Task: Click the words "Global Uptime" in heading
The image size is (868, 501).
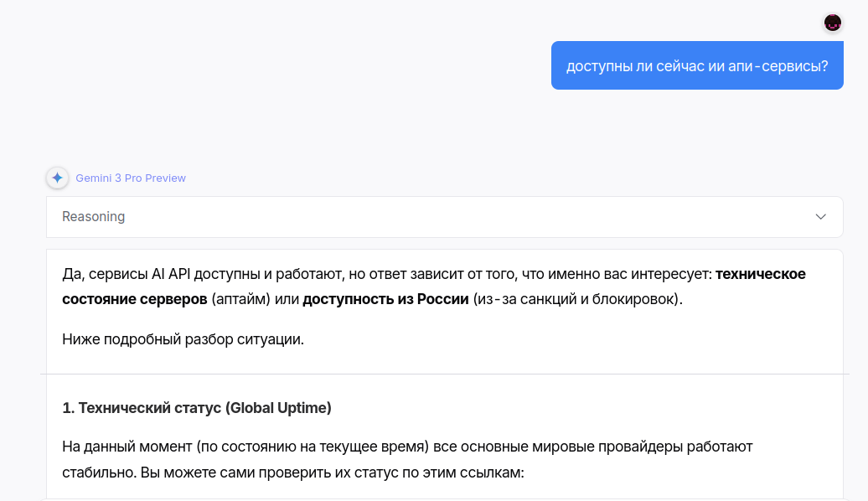Action: [x=278, y=408]
